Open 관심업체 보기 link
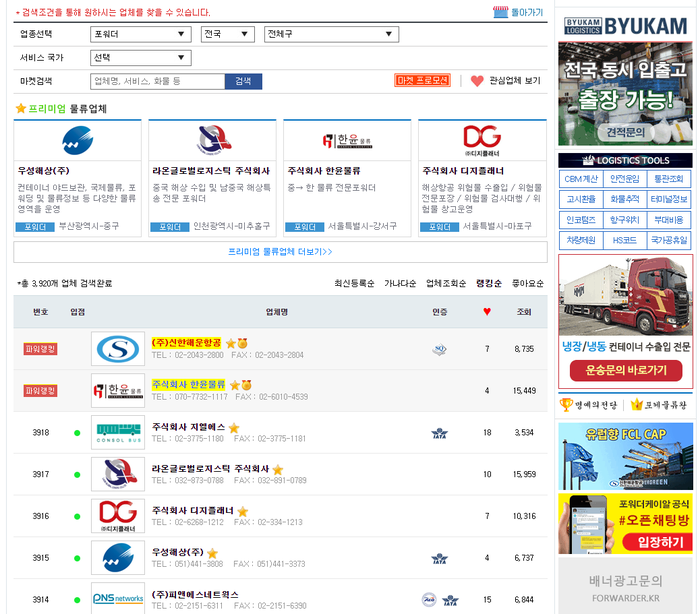This screenshot has width=700, height=614. [515, 81]
